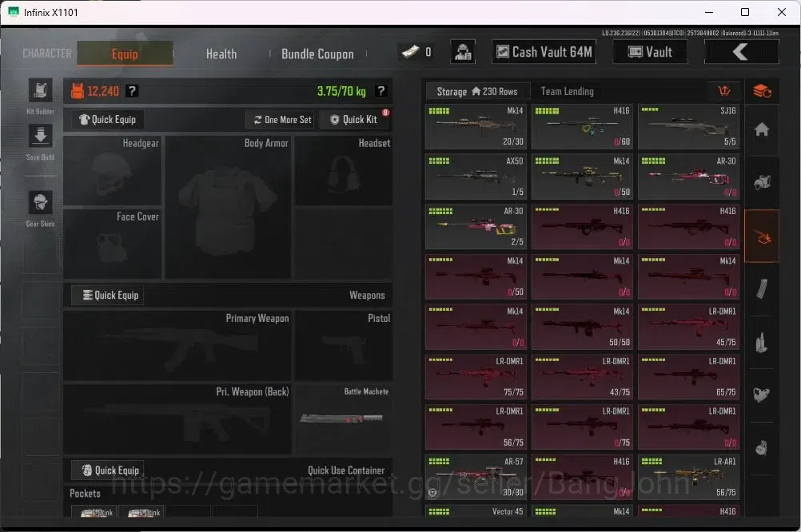Filter storage by armor gear icon
Viewport: 801px width, 532px height.
pos(762,182)
